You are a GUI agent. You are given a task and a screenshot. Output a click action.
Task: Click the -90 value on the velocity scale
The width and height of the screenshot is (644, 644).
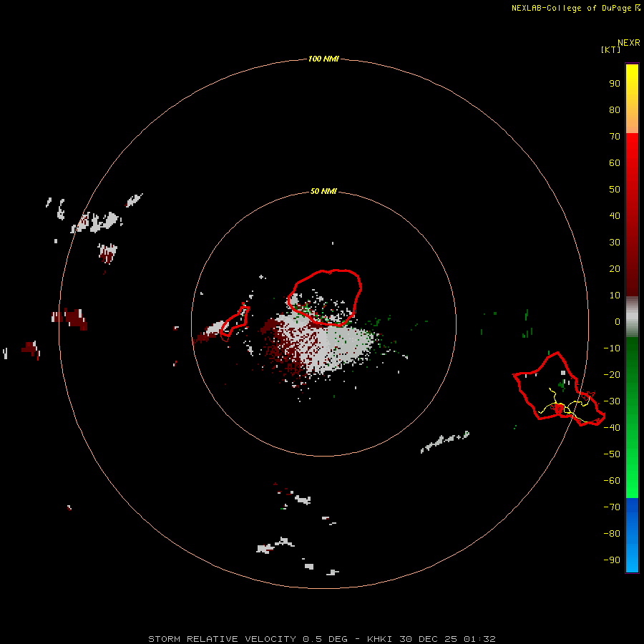612,560
